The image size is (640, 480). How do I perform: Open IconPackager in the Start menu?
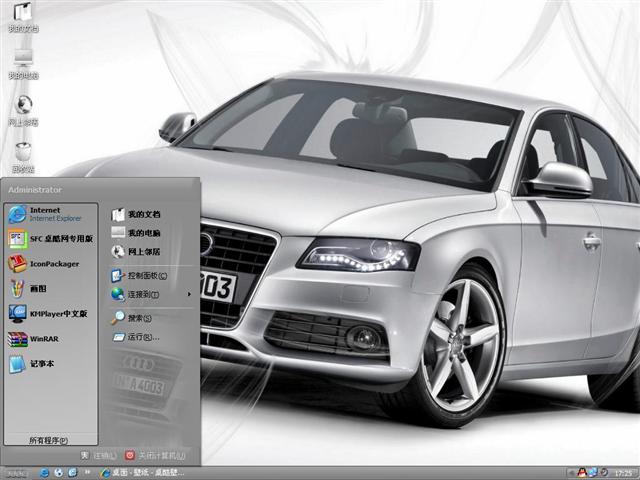(50, 263)
